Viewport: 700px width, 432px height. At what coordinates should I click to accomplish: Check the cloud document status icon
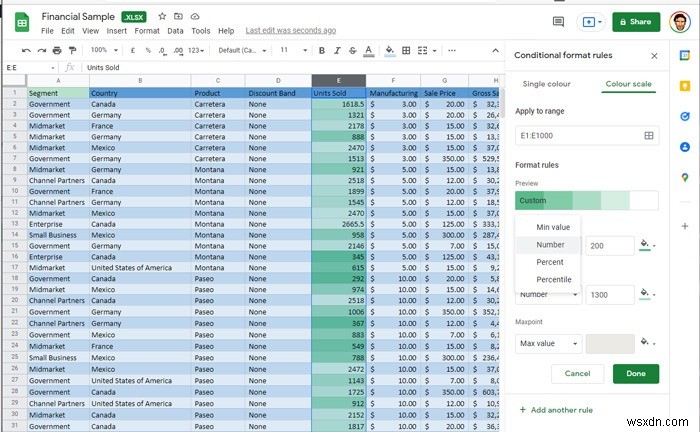(195, 17)
